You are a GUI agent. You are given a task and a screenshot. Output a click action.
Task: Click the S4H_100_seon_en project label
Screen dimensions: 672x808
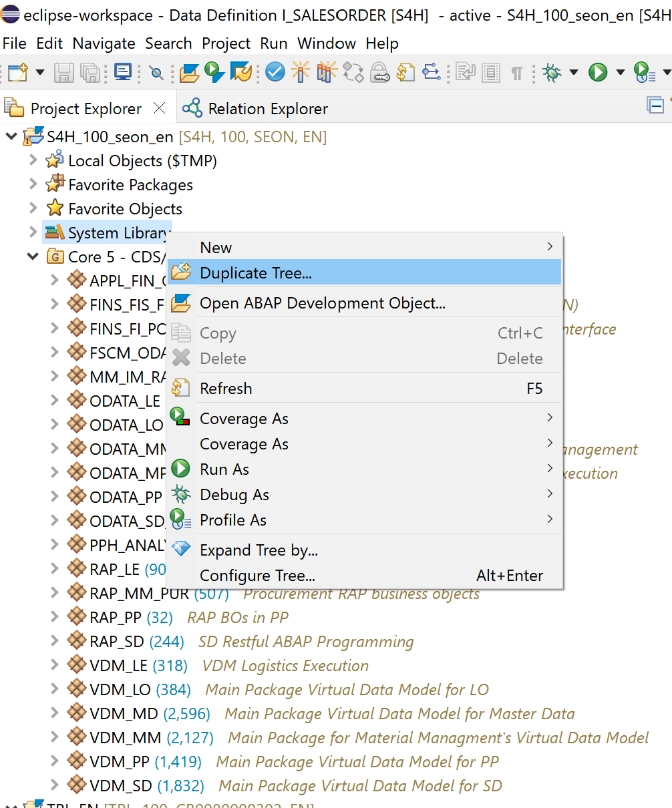(x=110, y=137)
